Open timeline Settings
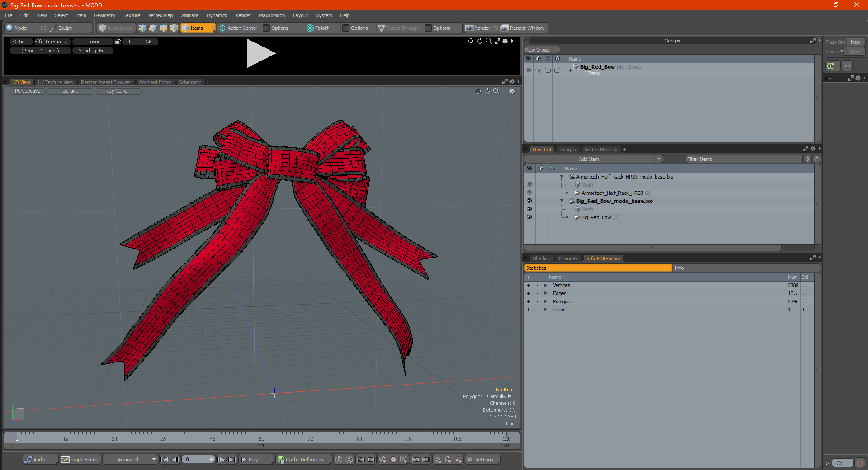The height and width of the screenshot is (470, 868). tap(483, 460)
